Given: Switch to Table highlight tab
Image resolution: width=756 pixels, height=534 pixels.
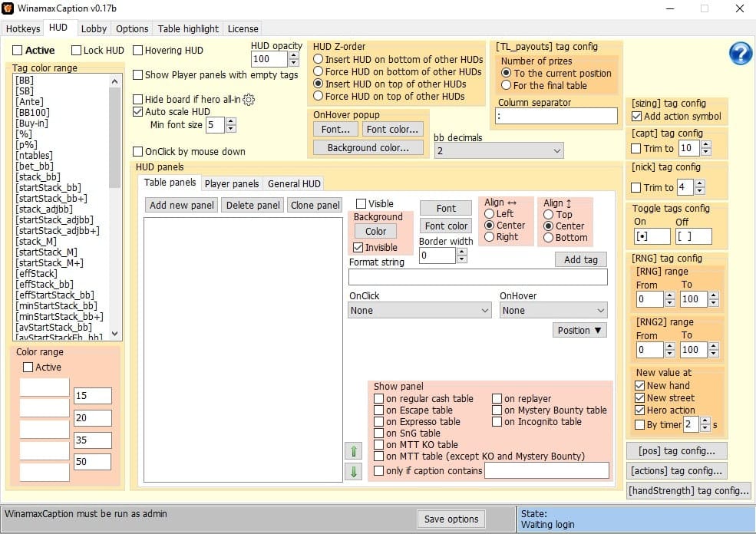Looking at the screenshot, I should coord(188,29).
